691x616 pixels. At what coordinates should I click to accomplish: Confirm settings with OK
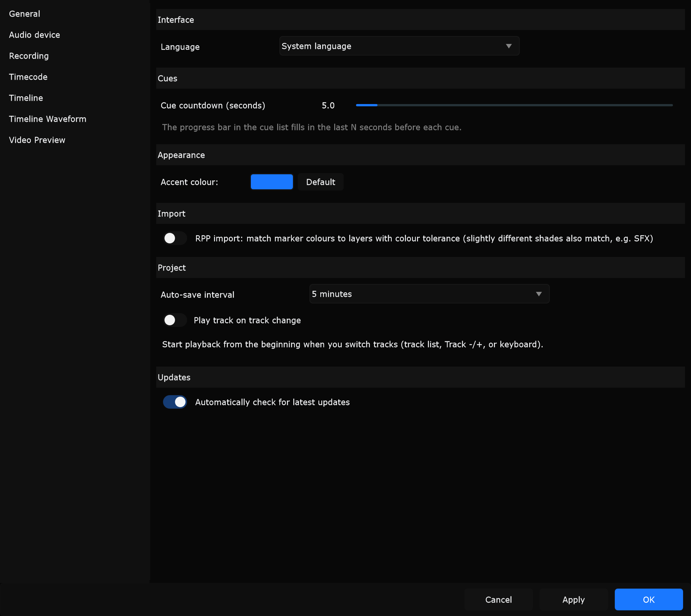pyautogui.click(x=649, y=599)
